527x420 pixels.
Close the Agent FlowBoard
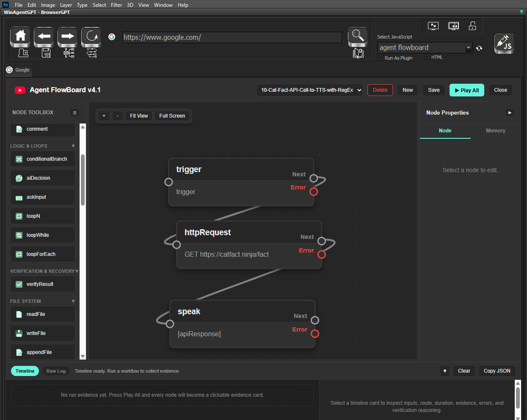500,90
